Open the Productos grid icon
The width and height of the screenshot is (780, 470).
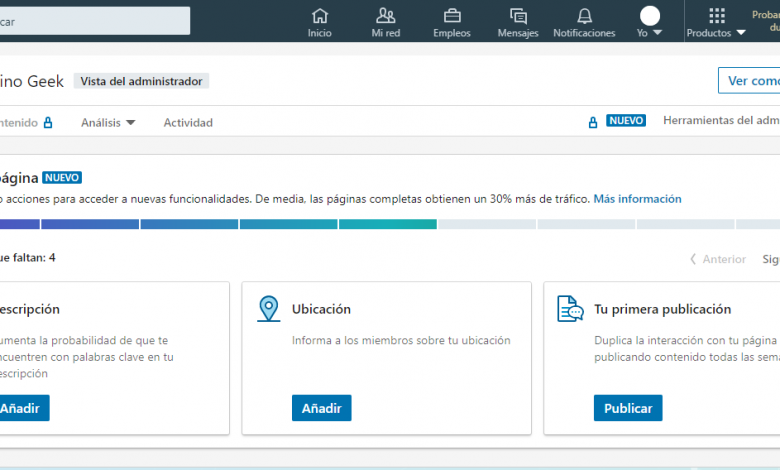717,16
